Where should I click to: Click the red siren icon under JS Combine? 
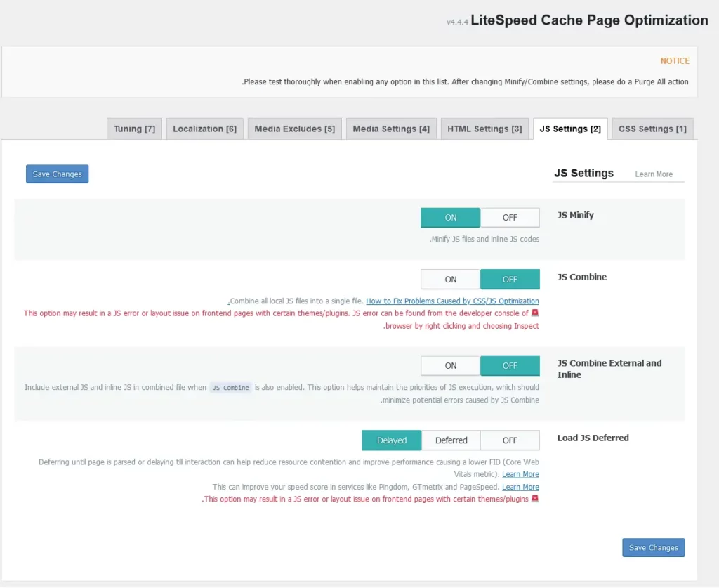(x=535, y=313)
